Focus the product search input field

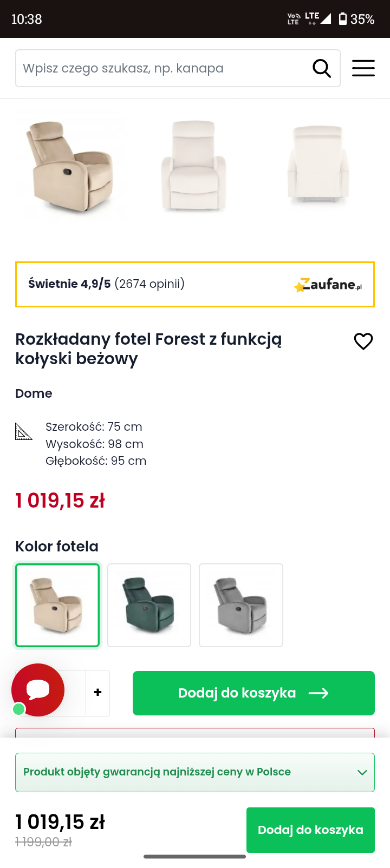(162, 69)
